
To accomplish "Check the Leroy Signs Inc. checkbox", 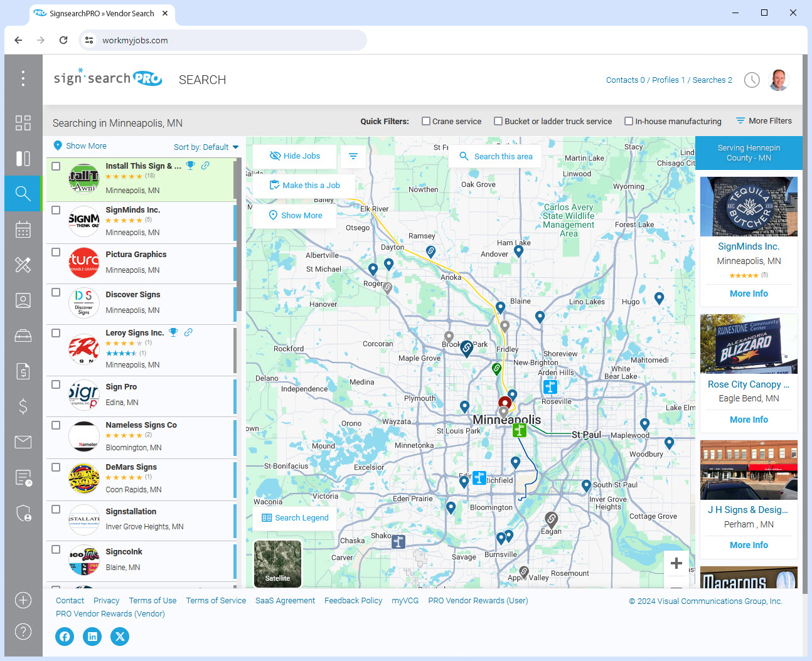I will tap(56, 333).
